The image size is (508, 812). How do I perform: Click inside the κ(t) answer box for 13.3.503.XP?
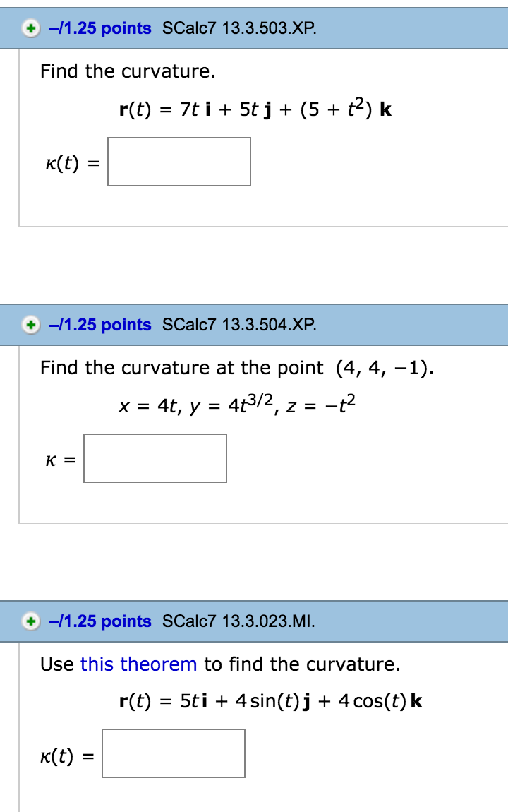point(179,162)
